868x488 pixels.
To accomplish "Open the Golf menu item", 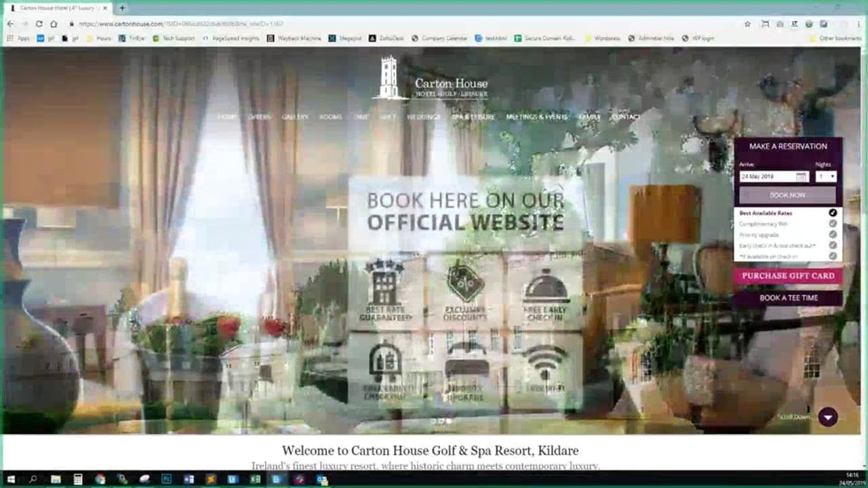I will pos(388,117).
